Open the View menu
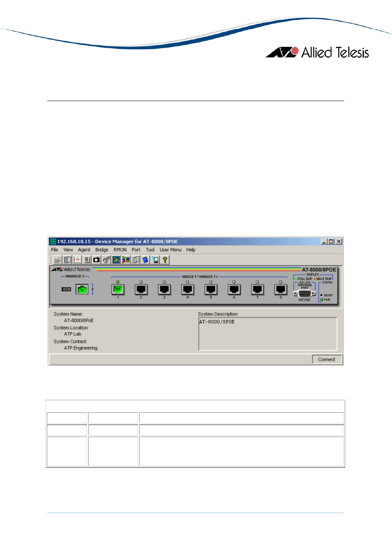 click(x=68, y=250)
